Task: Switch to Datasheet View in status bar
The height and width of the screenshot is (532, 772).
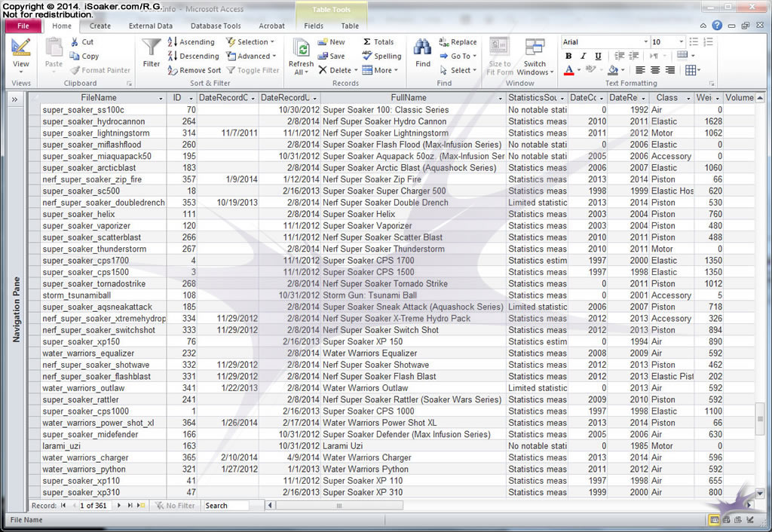Action: coord(714,520)
